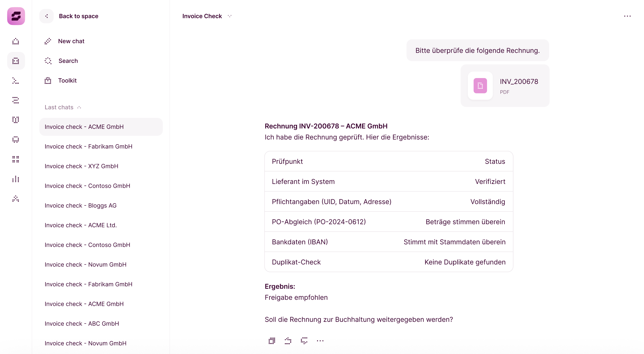
Task: Click the pink app logo icon
Action: [x=16, y=16]
